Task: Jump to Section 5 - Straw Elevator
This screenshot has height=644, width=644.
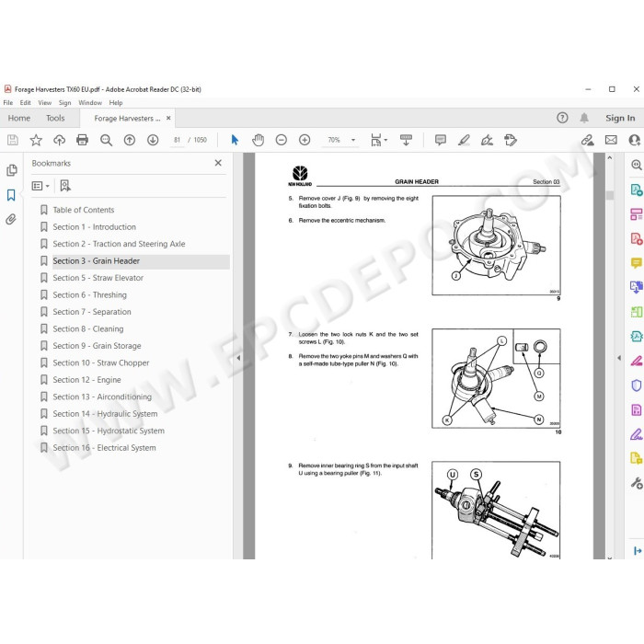Action: (98, 278)
